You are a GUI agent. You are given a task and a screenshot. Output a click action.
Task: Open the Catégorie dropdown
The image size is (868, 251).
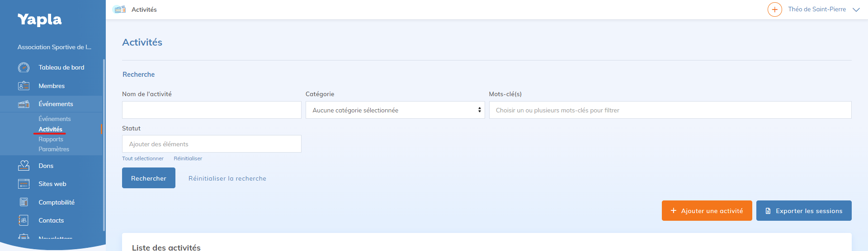pyautogui.click(x=395, y=110)
